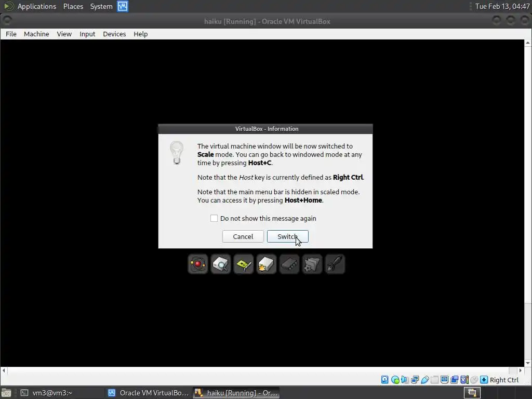Click the CPU virtualization status icon
This screenshot has height=399, width=532.
click(x=464, y=380)
